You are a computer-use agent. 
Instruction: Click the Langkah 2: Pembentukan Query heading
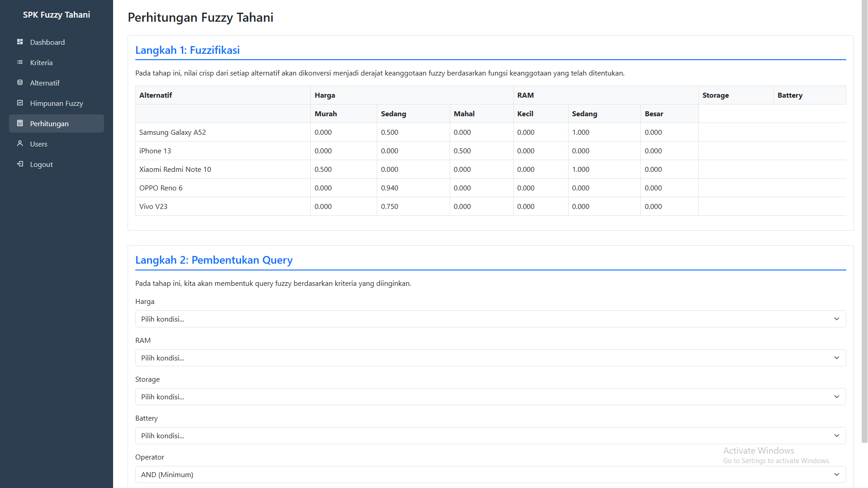pos(214,260)
